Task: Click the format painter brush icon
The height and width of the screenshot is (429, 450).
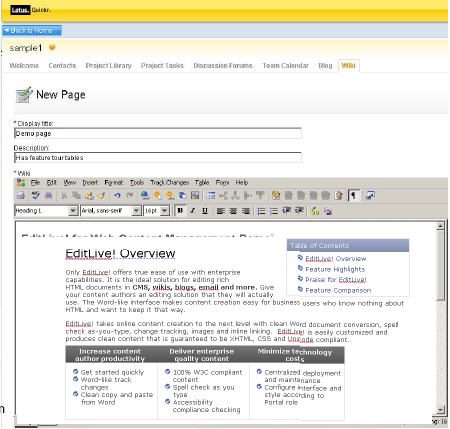Action: pos(102,196)
